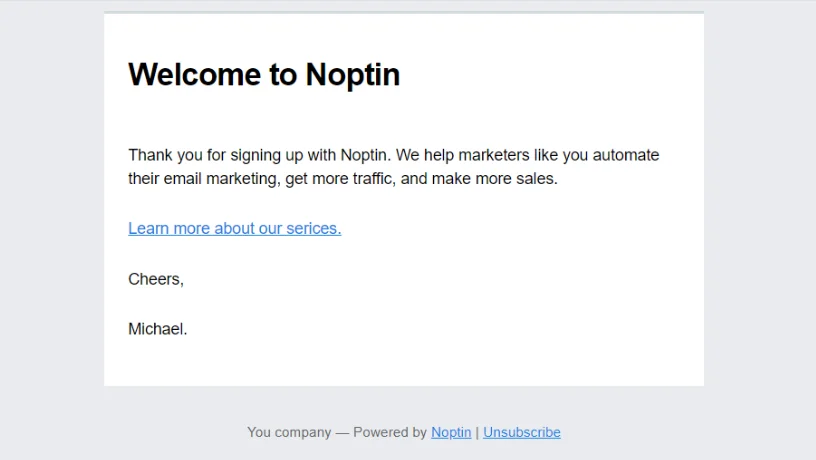Click the "Cheers," sign-off line
Image resolution: width=816 pixels, height=460 pixels.
(156, 279)
